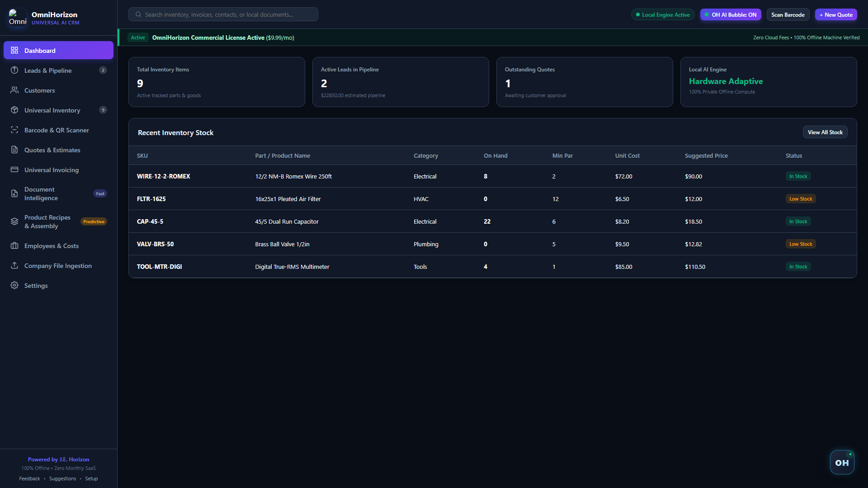Click Low Stock status for FLTR-1625
The height and width of the screenshot is (488, 868).
click(x=801, y=199)
